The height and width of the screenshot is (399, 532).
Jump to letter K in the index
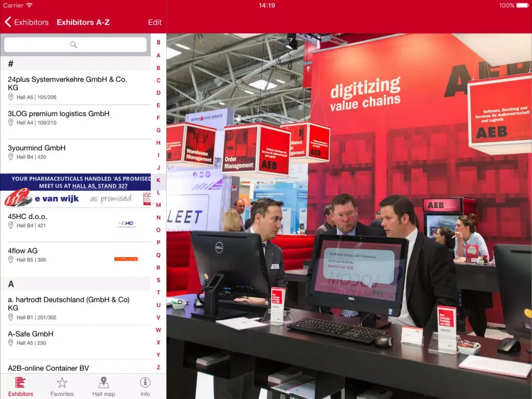pos(158,180)
